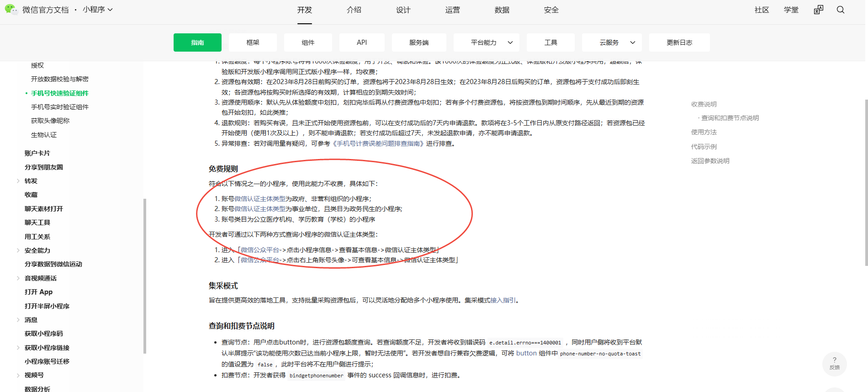Open 微信公众平台 link in step 1
Viewport: 868px width, 392px height.
(260, 250)
